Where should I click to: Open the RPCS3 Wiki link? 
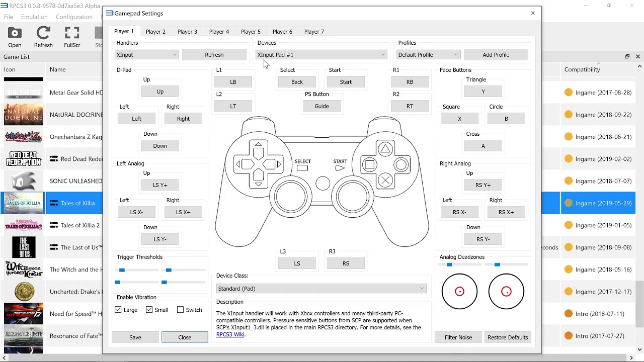[230, 334]
